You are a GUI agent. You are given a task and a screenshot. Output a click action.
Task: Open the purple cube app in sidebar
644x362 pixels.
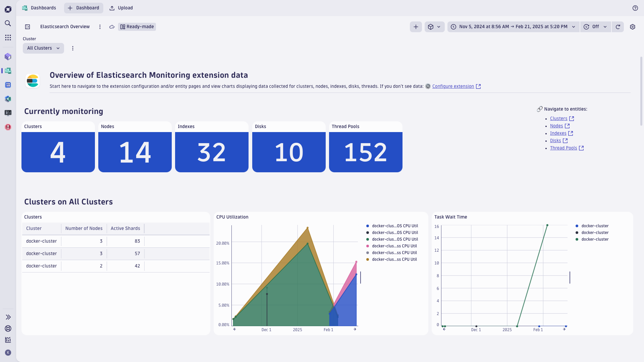(x=8, y=57)
